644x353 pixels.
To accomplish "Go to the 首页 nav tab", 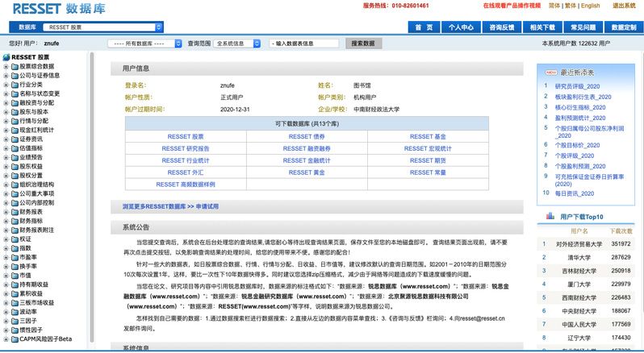I will 424,27.
